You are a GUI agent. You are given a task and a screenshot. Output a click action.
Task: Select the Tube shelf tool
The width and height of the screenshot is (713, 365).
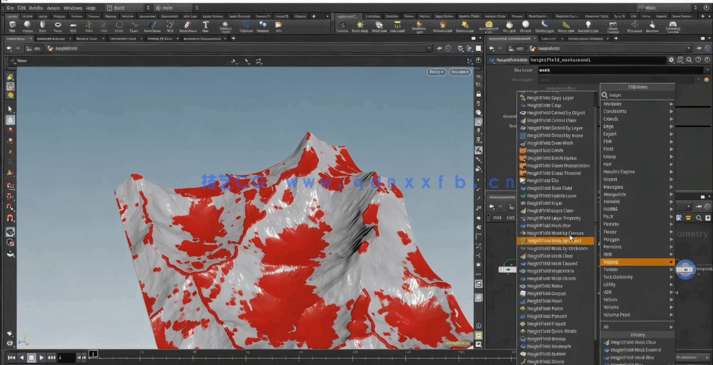point(42,26)
